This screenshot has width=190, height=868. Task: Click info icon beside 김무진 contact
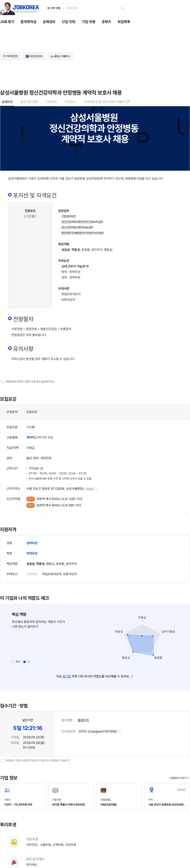pyautogui.click(x=119, y=731)
